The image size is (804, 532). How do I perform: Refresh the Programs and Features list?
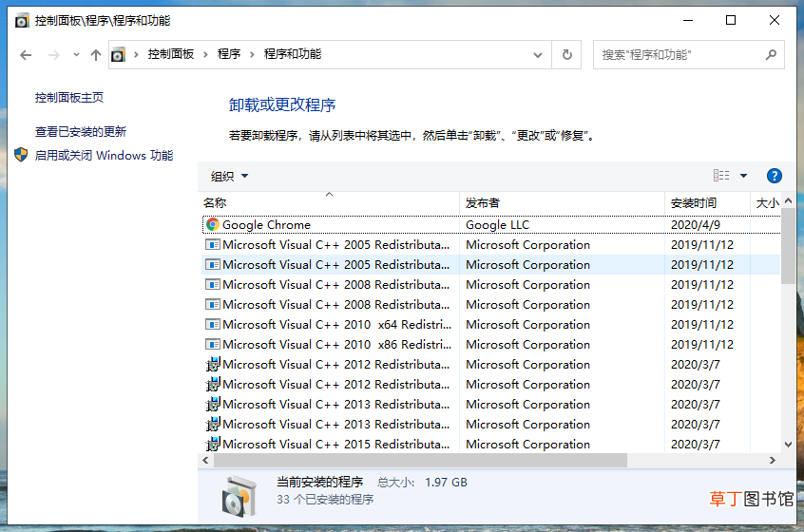[x=566, y=54]
